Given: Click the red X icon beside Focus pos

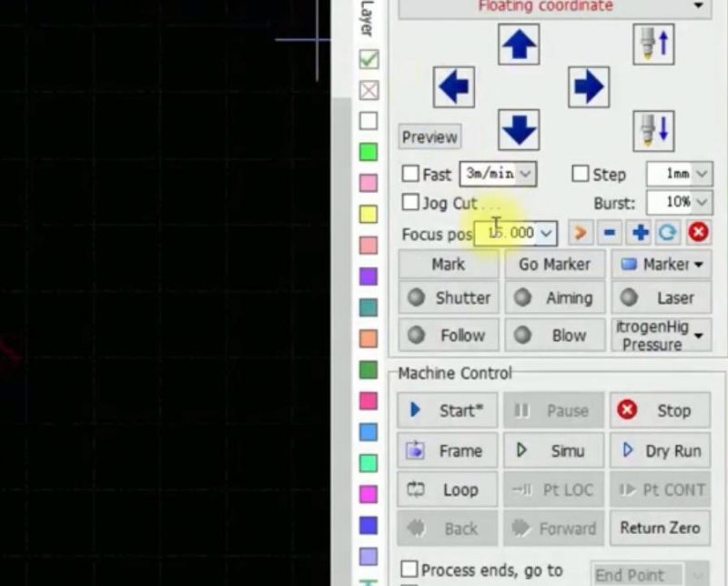Looking at the screenshot, I should (698, 233).
